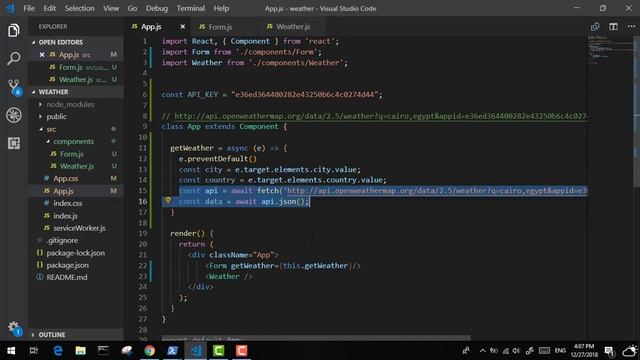Image resolution: width=640 pixels, height=360 pixels.
Task: Select Weather.js in Open Editors list
Action: tap(76, 80)
